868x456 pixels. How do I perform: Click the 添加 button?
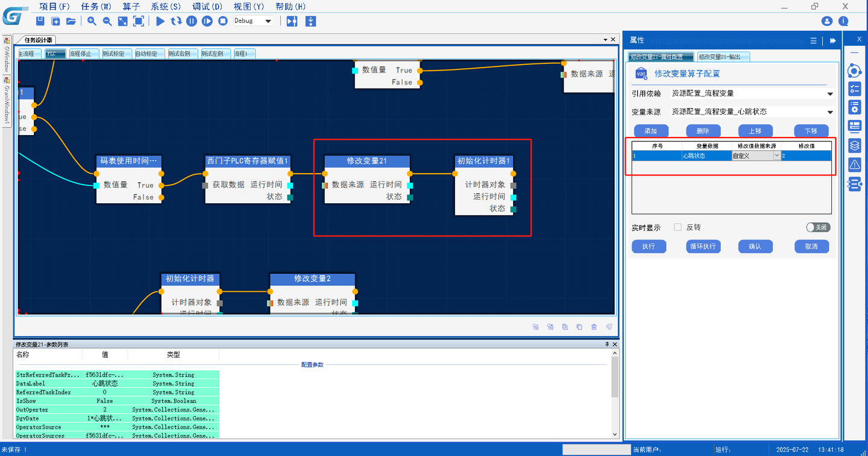pos(651,131)
